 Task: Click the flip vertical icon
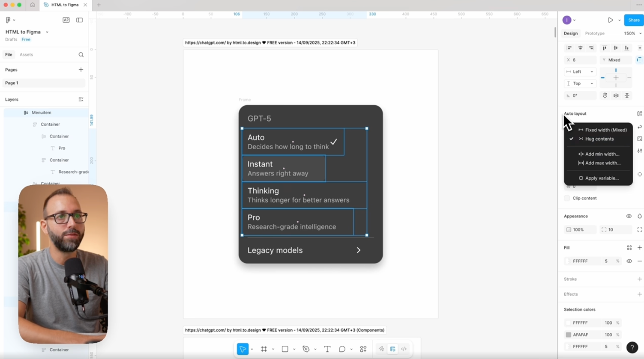point(627,95)
